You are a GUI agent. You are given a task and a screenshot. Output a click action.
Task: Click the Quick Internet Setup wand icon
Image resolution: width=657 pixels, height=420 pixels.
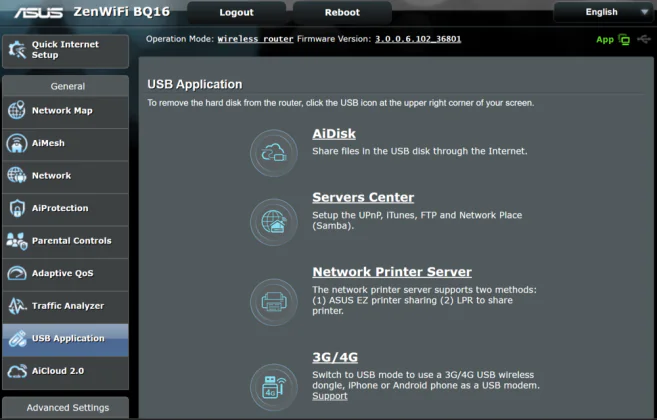(17, 50)
